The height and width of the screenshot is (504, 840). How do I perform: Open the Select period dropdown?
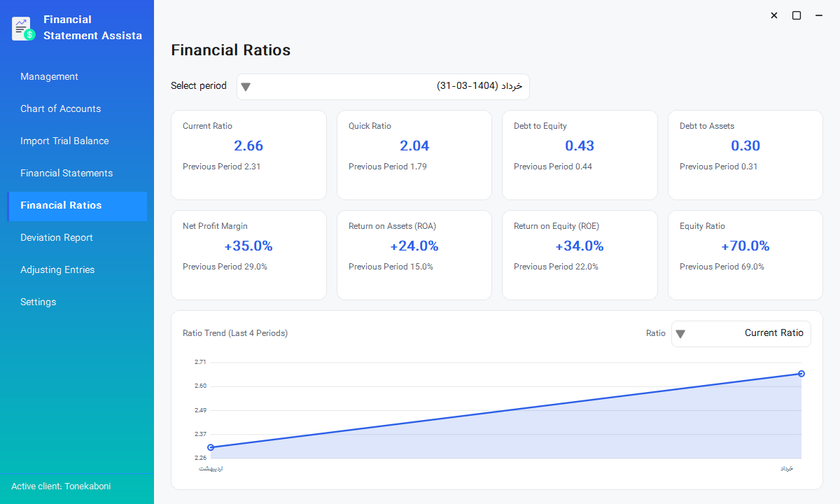tap(383, 86)
